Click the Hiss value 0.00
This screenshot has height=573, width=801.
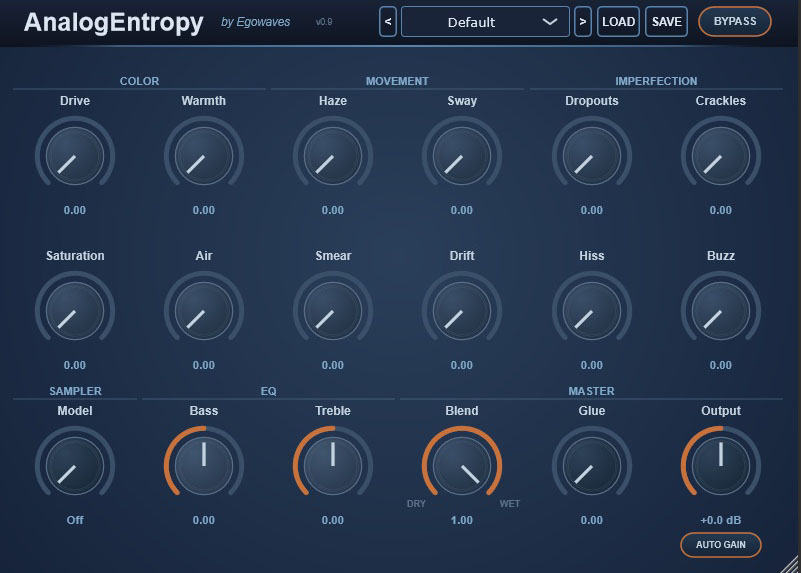pos(592,366)
